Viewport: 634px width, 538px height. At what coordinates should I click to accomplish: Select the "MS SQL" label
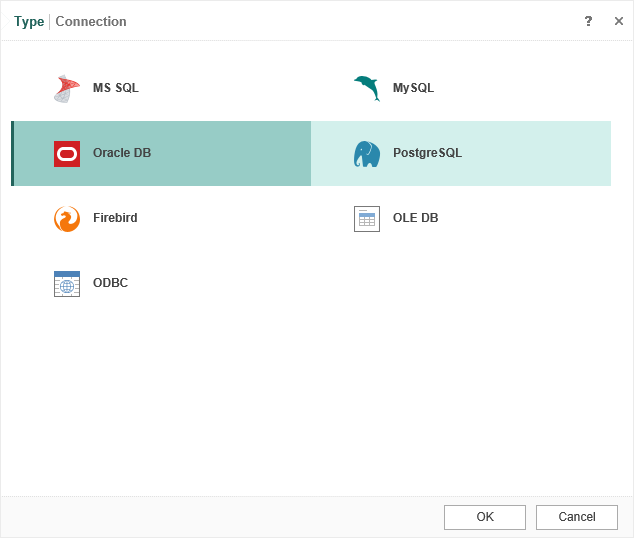pos(116,88)
